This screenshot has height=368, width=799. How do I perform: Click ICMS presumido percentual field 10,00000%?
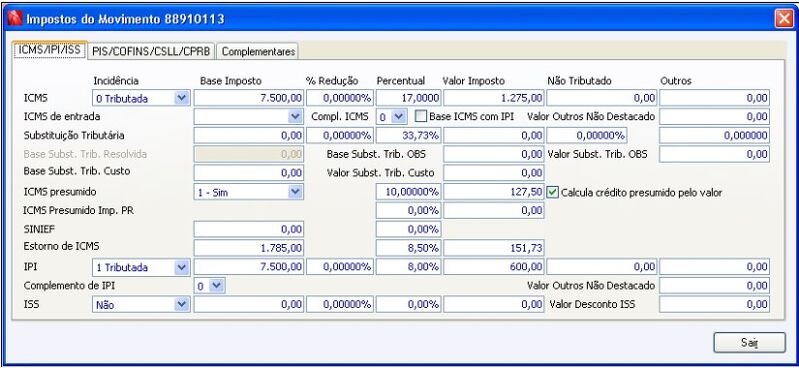coord(409,192)
